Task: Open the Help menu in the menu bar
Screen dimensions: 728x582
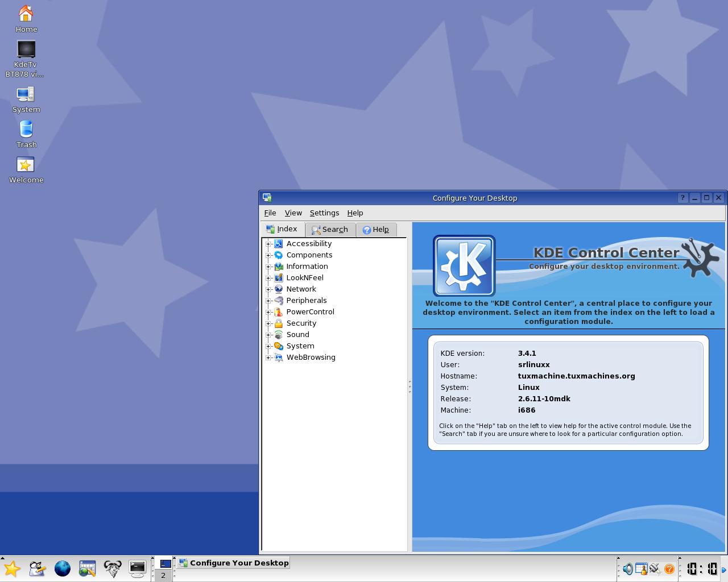Action: (x=355, y=213)
